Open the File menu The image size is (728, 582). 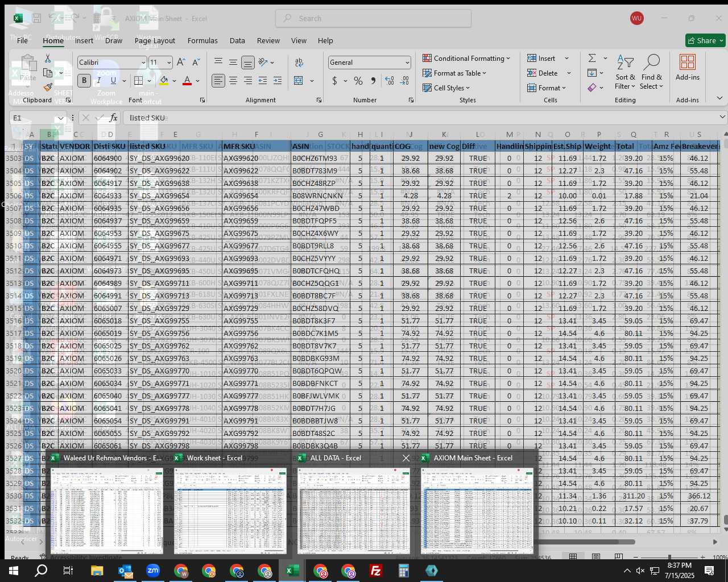[22, 40]
